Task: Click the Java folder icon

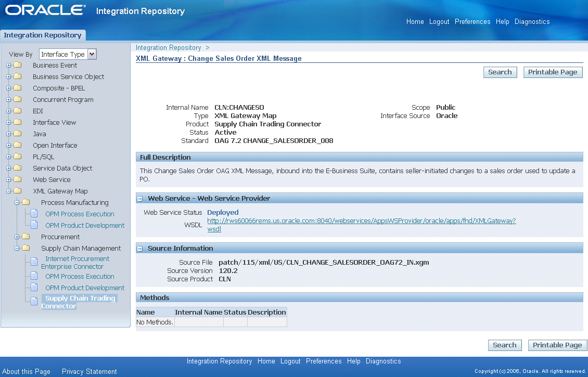Action: 18,134
